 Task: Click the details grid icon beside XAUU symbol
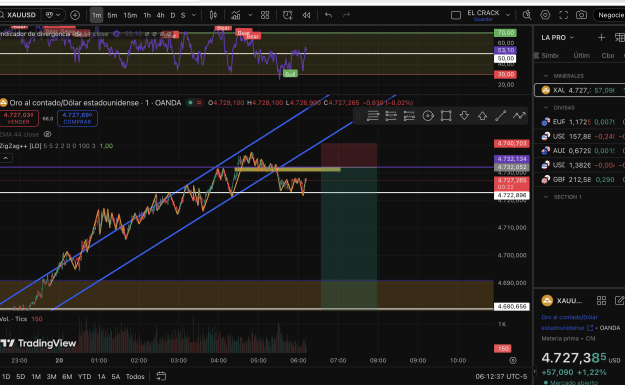pos(601,301)
